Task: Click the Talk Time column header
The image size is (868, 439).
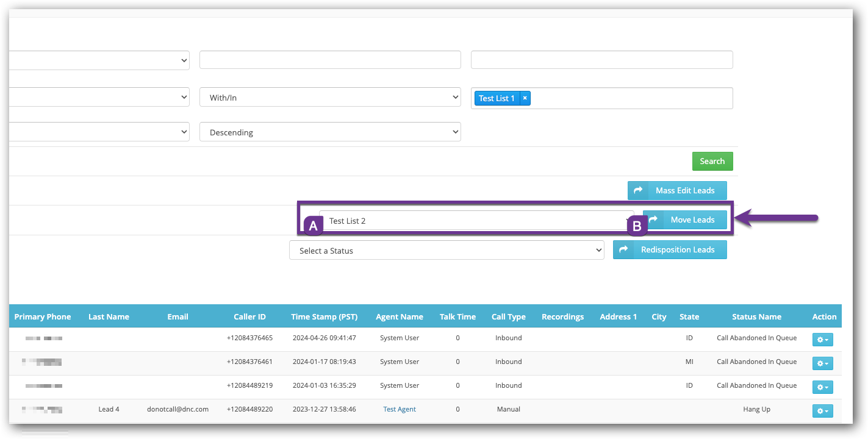Action: 457,317
